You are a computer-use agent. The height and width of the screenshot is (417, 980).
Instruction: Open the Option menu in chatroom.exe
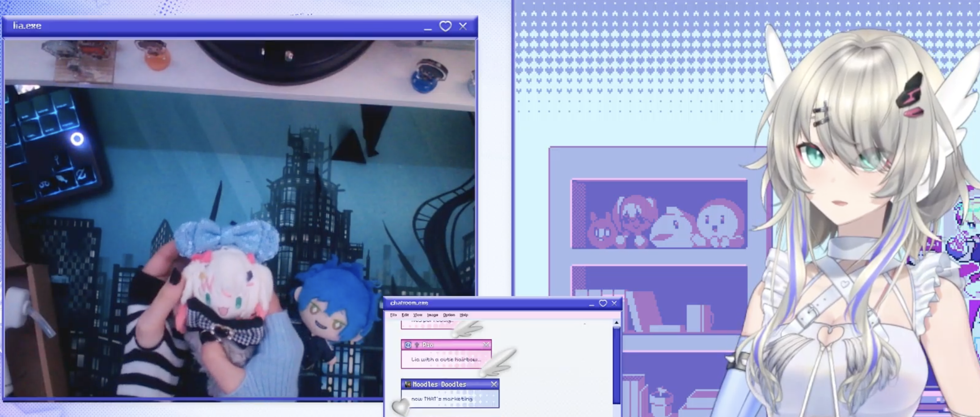coord(449,315)
